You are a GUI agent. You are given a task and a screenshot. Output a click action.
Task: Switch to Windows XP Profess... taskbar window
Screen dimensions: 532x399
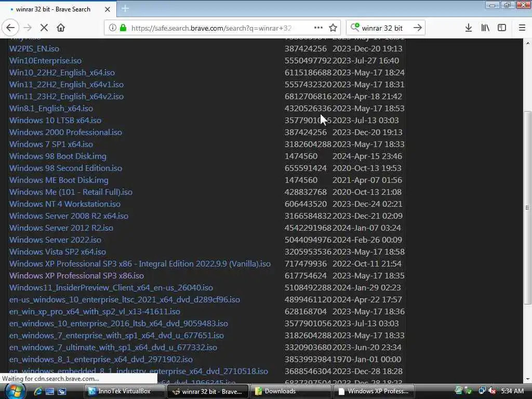click(x=374, y=391)
